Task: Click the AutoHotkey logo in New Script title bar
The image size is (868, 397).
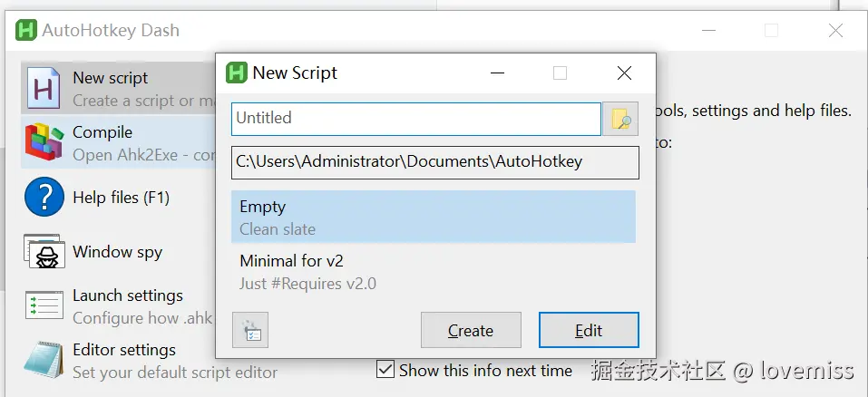Action: [237, 73]
